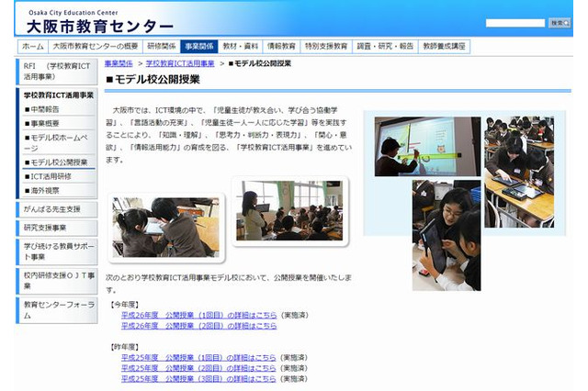Open the ホーム navigation tab
The width and height of the screenshot is (588, 391).
point(33,47)
